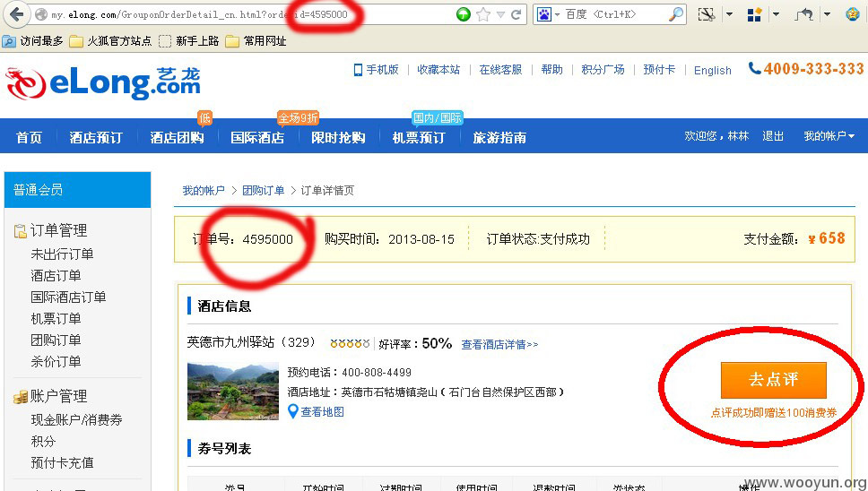The width and height of the screenshot is (868, 491).
Task: Open 帮助 help link
Action: (x=551, y=70)
